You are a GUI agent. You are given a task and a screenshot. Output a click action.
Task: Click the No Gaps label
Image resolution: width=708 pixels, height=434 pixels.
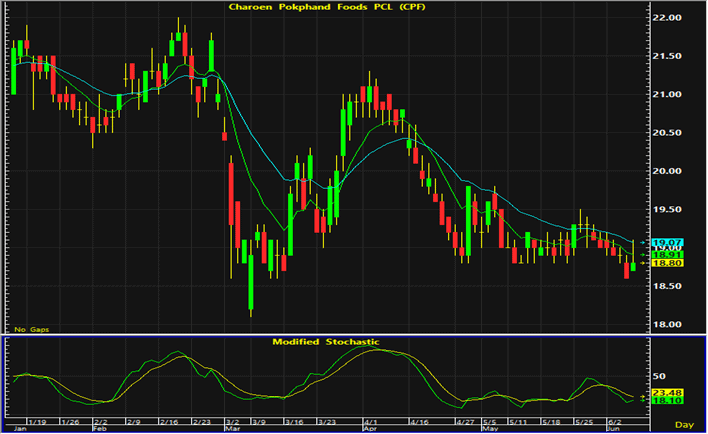pos(31,330)
